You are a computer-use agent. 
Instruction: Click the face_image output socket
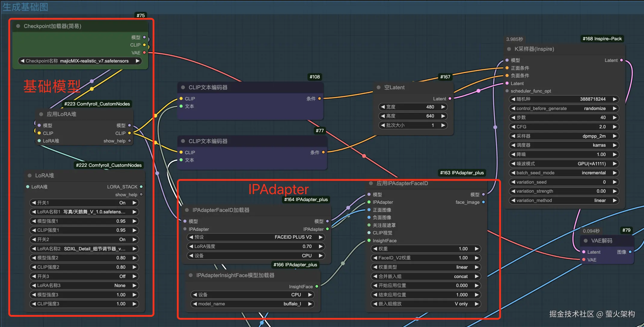coord(483,202)
